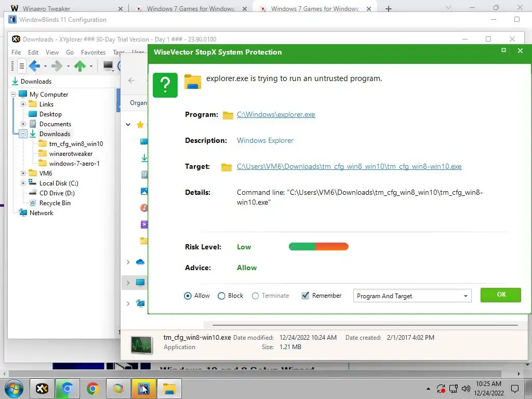The height and width of the screenshot is (399, 532).
Task: Collapse Quick access chevron in Explorer pane
Action: (x=128, y=125)
